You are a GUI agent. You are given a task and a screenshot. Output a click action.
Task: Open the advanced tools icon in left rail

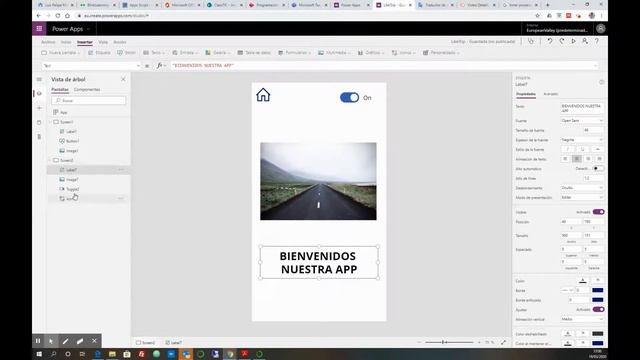39,137
